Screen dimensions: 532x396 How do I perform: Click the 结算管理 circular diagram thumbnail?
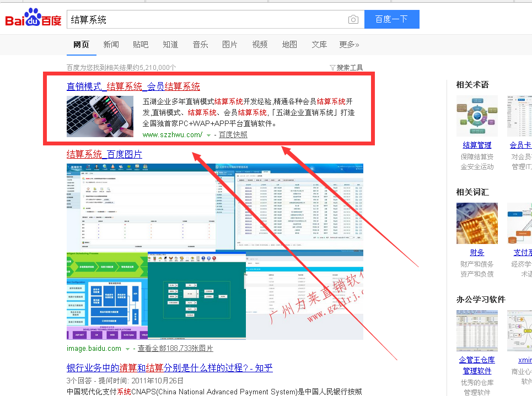477,116
